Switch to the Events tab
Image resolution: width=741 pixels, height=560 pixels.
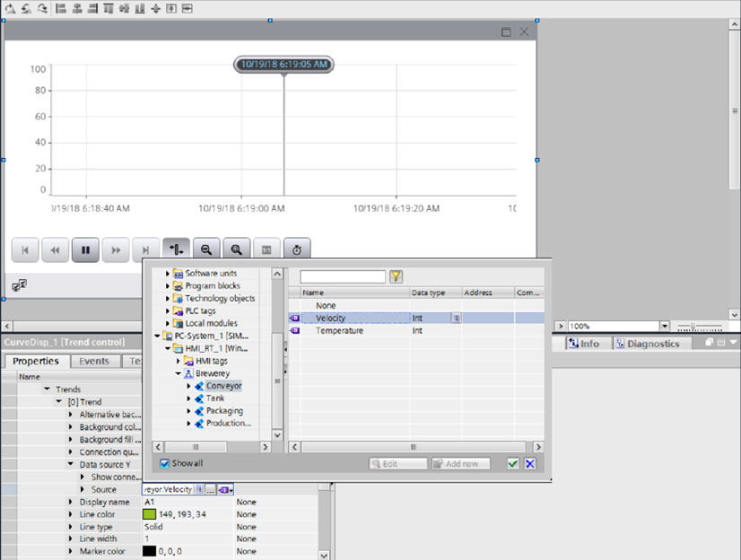(x=94, y=361)
